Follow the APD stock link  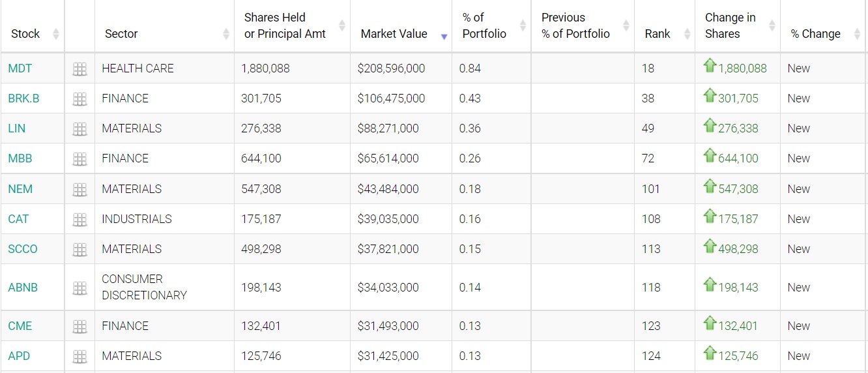coord(19,356)
